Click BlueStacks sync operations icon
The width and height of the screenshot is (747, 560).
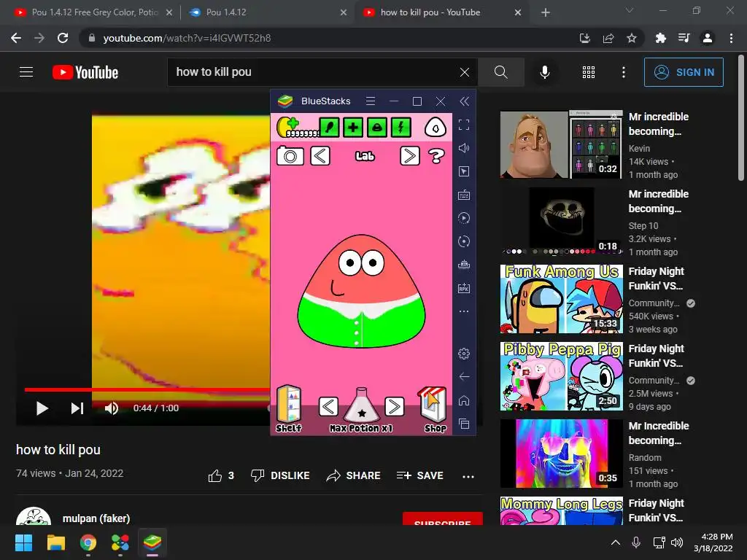click(x=463, y=241)
